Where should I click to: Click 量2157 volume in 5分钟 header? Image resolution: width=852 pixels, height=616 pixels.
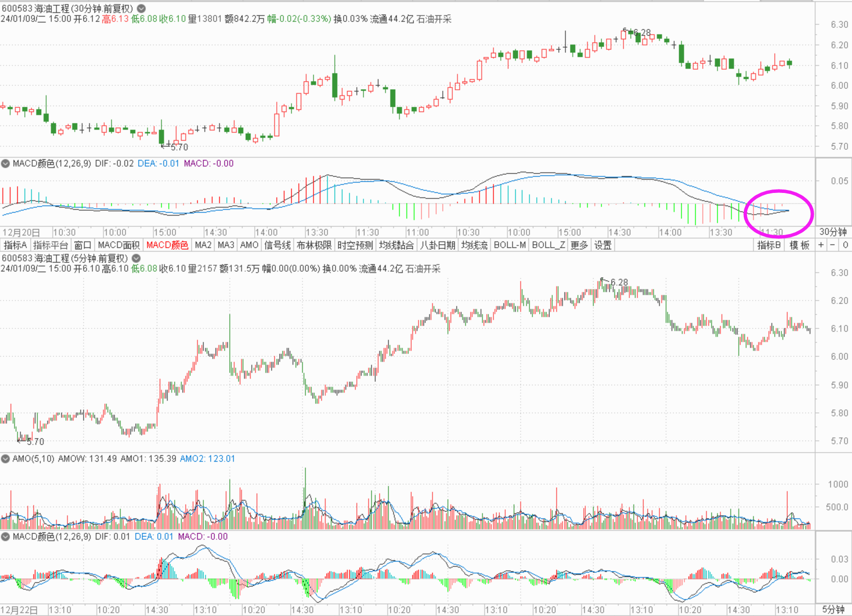(202, 269)
